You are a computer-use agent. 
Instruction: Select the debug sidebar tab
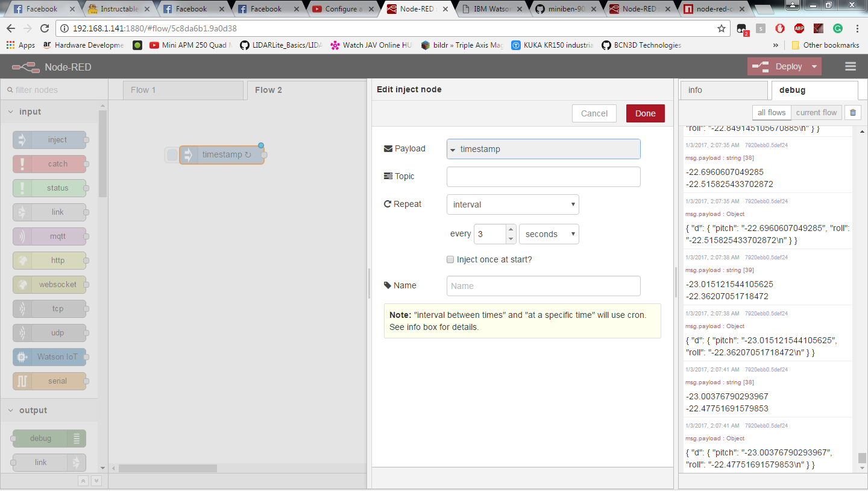pyautogui.click(x=814, y=90)
